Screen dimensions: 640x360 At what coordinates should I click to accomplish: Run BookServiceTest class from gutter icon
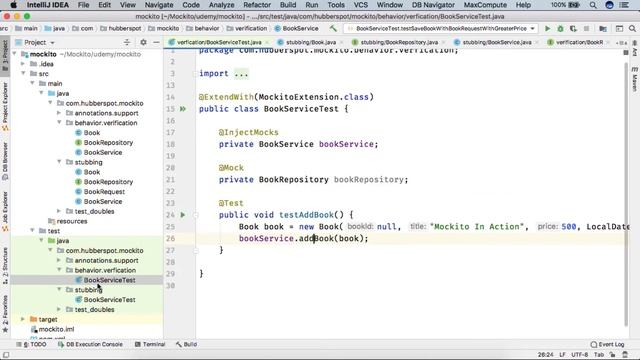click(x=183, y=109)
